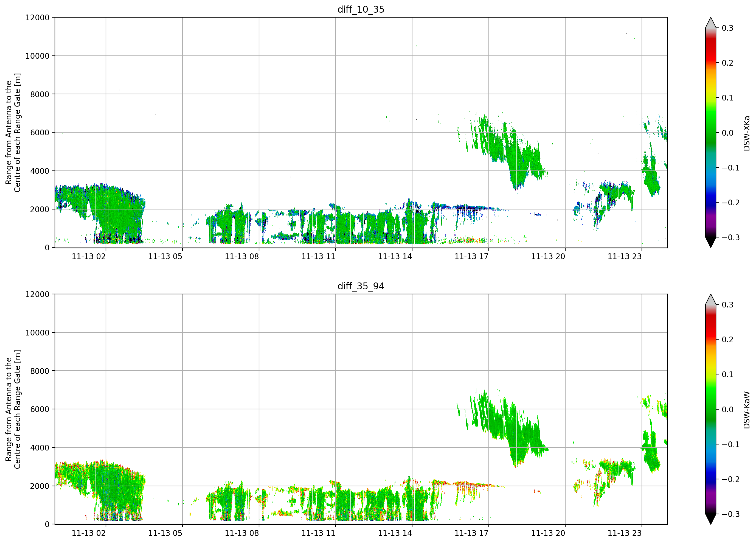This screenshot has width=756, height=543.
Task: Click the gray upper-extend arrow of DSW-KaW colorbar
Action: (x=711, y=300)
